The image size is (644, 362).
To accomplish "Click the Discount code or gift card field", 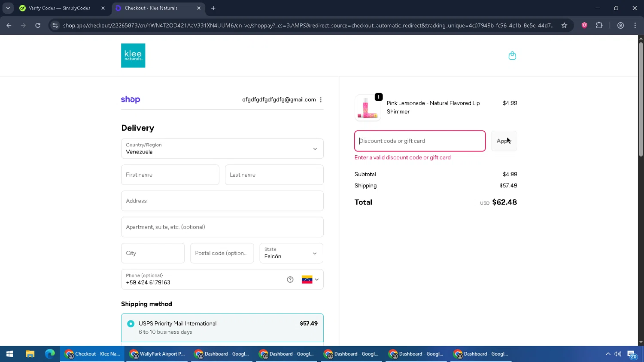I will coord(420,141).
